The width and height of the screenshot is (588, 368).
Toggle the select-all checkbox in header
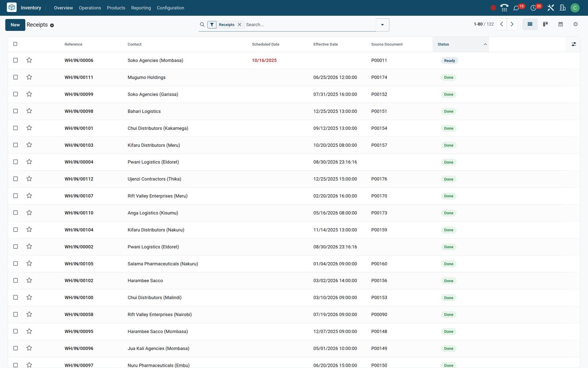click(15, 44)
